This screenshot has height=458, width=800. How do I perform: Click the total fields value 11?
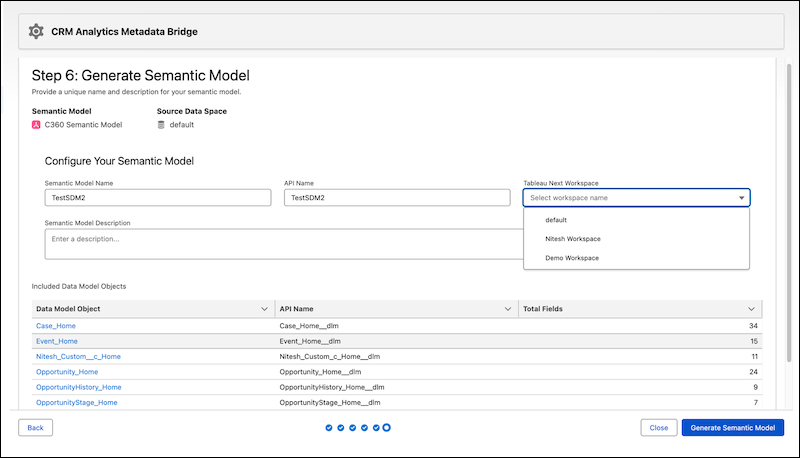(754, 356)
